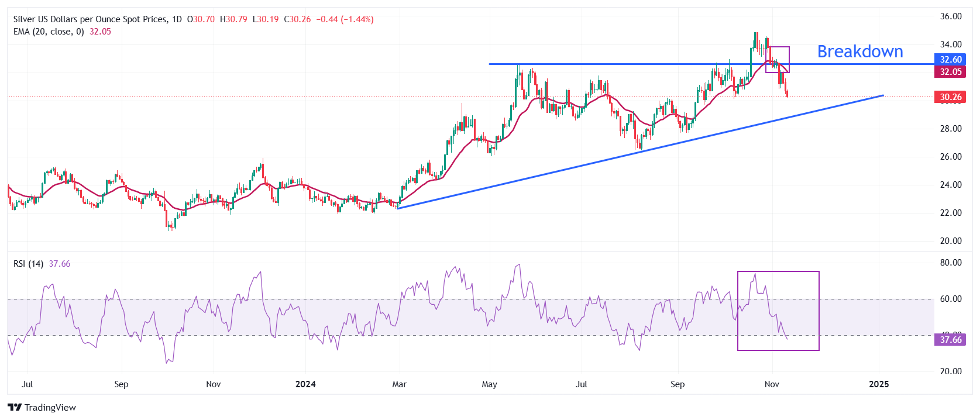Select the RSI (14) indicator legend
Image resolution: width=980 pixels, height=420 pixels.
tap(28, 264)
